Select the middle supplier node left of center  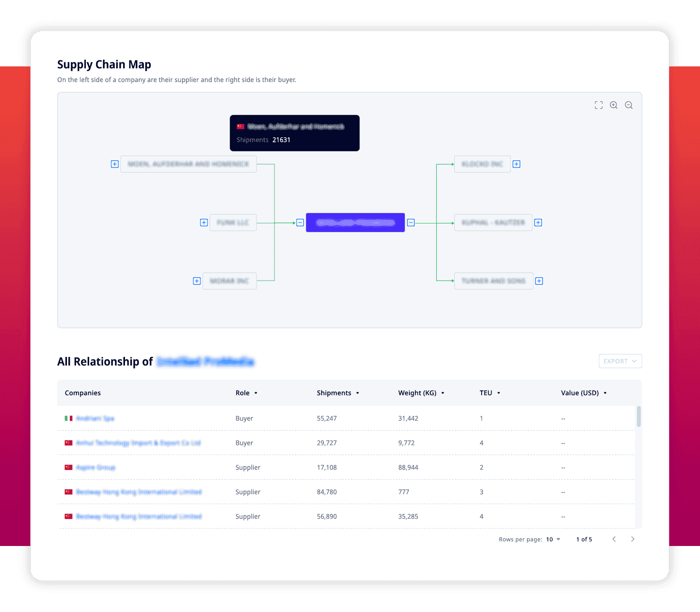click(233, 223)
